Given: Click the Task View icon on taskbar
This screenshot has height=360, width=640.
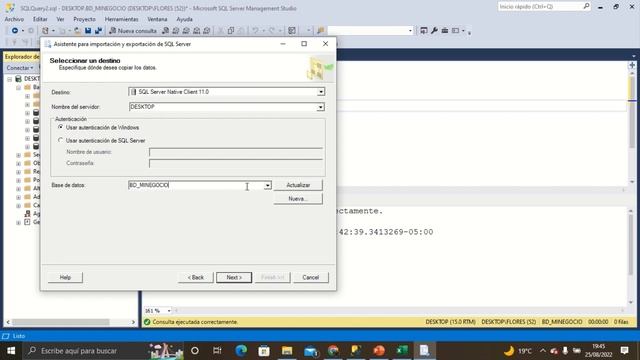Looking at the screenshot, I should click(x=217, y=351).
